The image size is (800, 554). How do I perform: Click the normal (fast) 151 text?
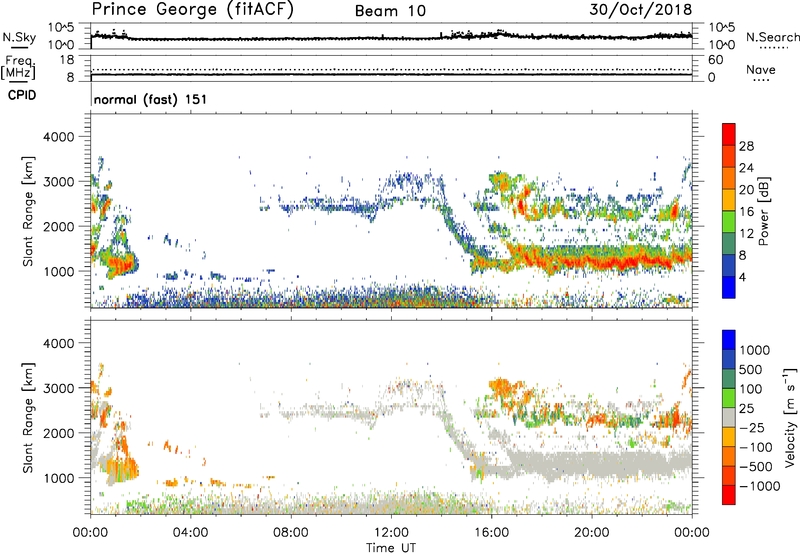[151, 99]
